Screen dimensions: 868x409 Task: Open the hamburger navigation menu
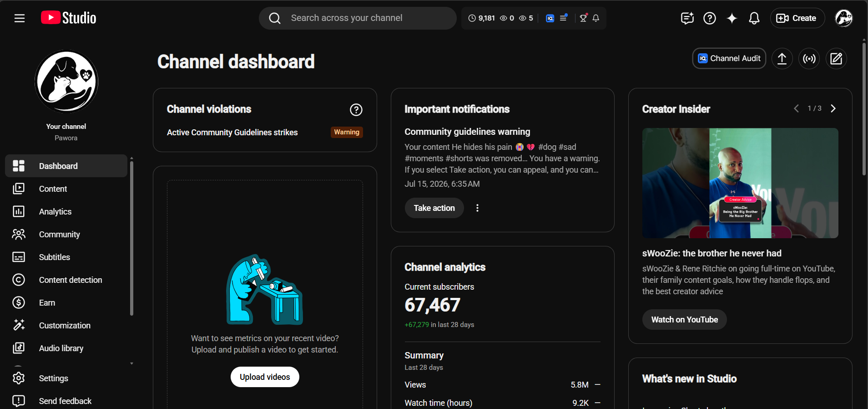(x=19, y=18)
